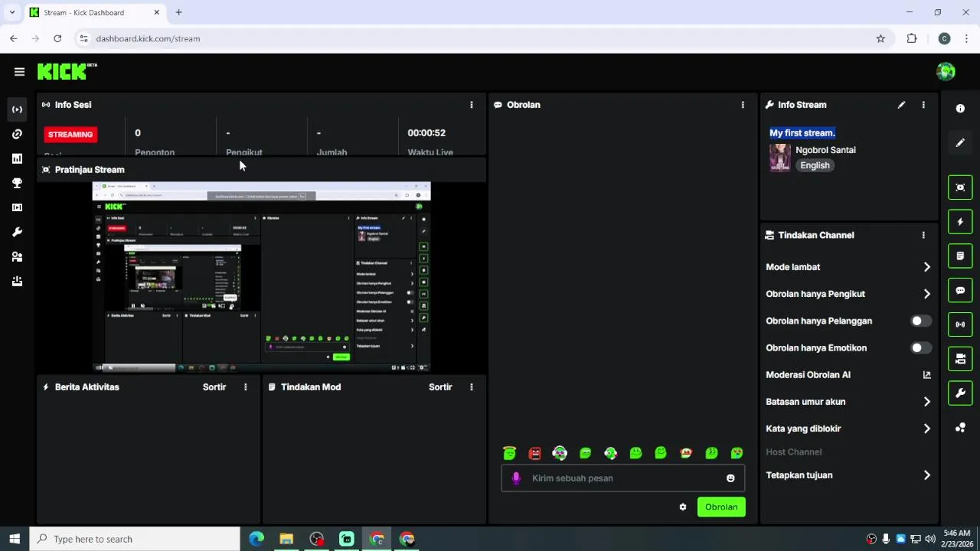This screenshot has height=551, width=980.
Task: Click the English language tag
Action: click(x=815, y=165)
